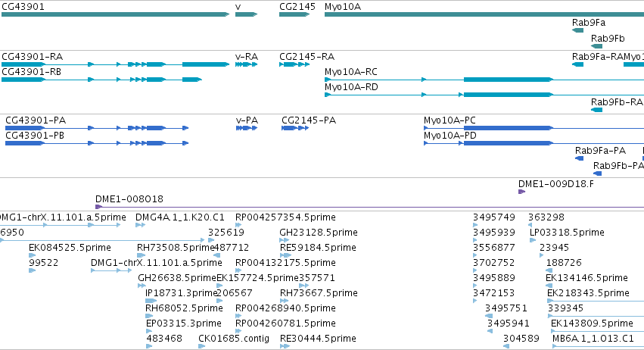This screenshot has width=644, height=350.
Task: Select the teal Rab9Fa gene arrow glyph
Action: 577,30
